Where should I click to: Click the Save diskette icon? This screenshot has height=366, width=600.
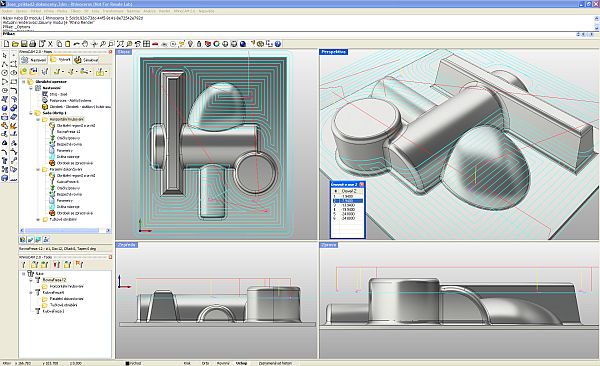click(24, 44)
